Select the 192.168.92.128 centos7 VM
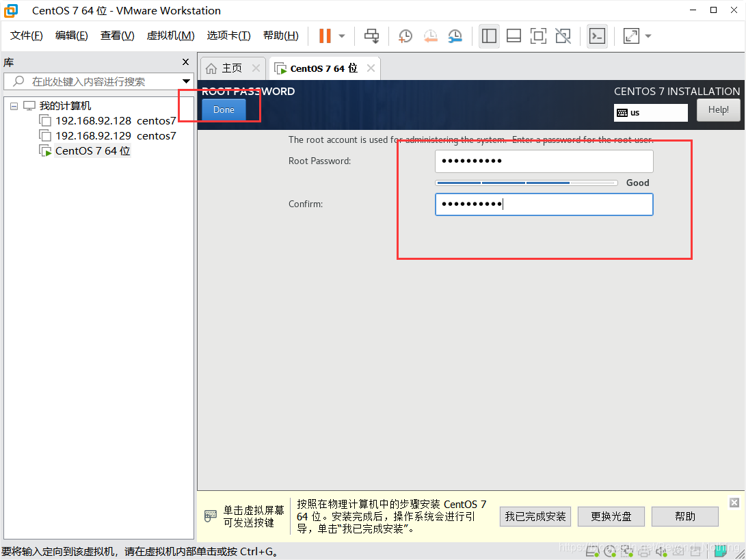The height and width of the screenshot is (560, 746). click(116, 121)
